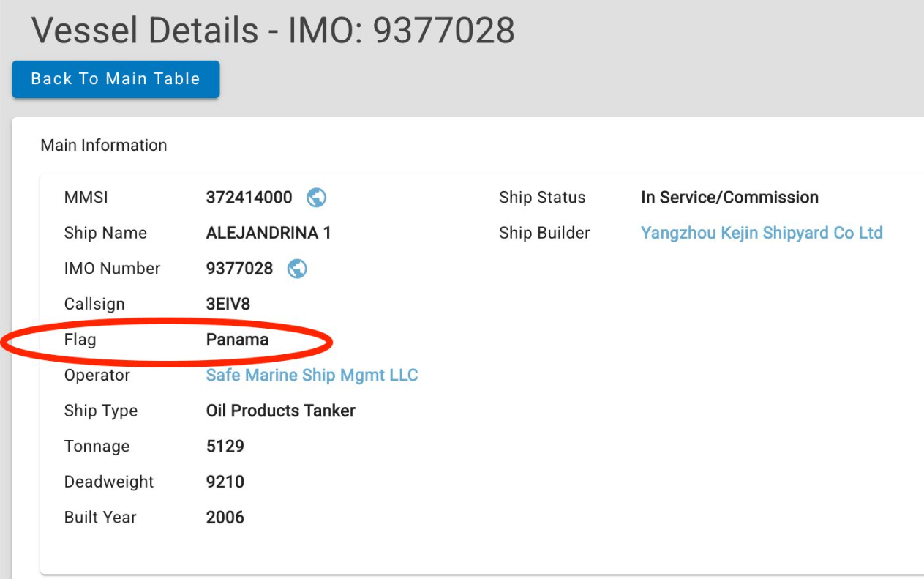Click the Vessel Details page title
Screen dimensions: 924x579
tap(273, 31)
